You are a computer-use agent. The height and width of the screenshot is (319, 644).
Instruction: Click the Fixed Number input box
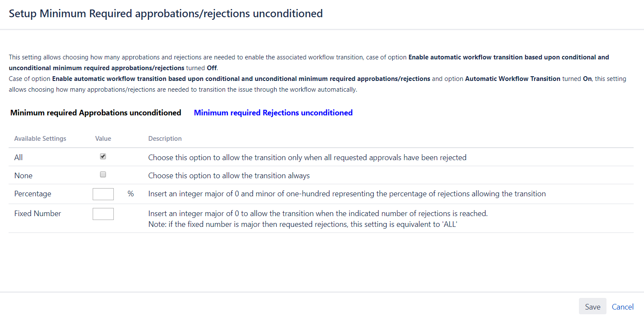point(103,214)
